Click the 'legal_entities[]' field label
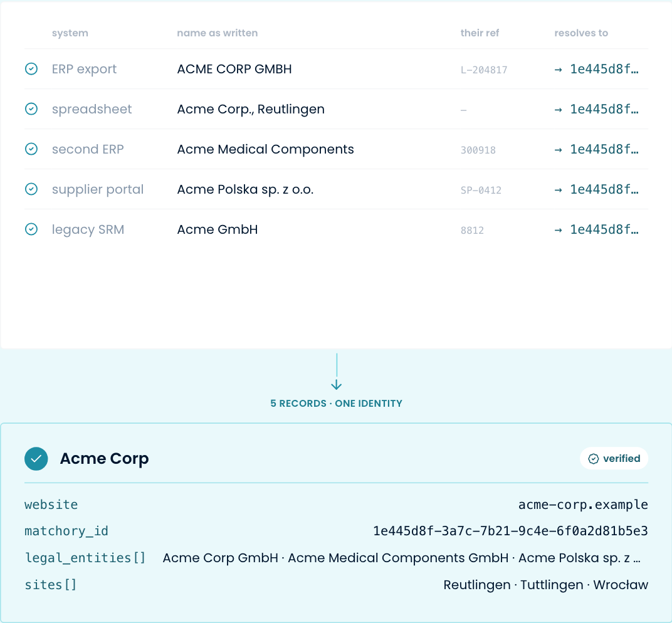 click(85, 558)
